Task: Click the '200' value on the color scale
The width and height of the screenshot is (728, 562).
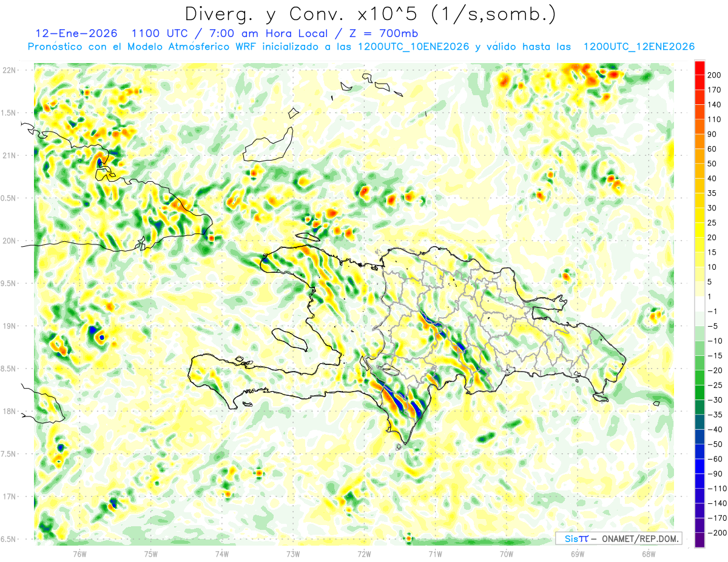Action: click(x=715, y=75)
